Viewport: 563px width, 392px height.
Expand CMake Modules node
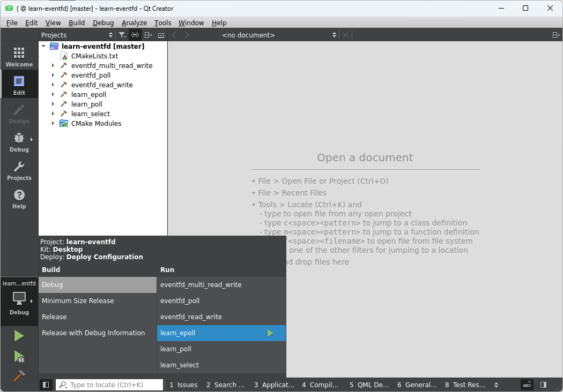pyautogui.click(x=53, y=123)
